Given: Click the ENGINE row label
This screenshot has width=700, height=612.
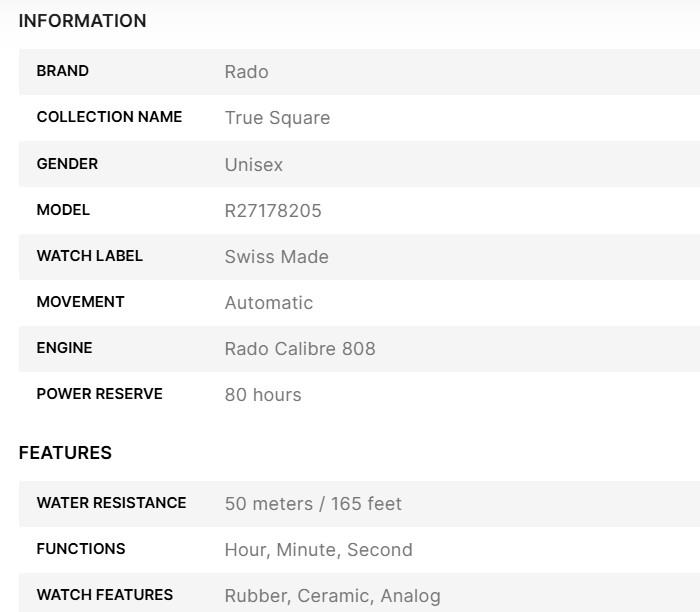Looking at the screenshot, I should point(64,348).
